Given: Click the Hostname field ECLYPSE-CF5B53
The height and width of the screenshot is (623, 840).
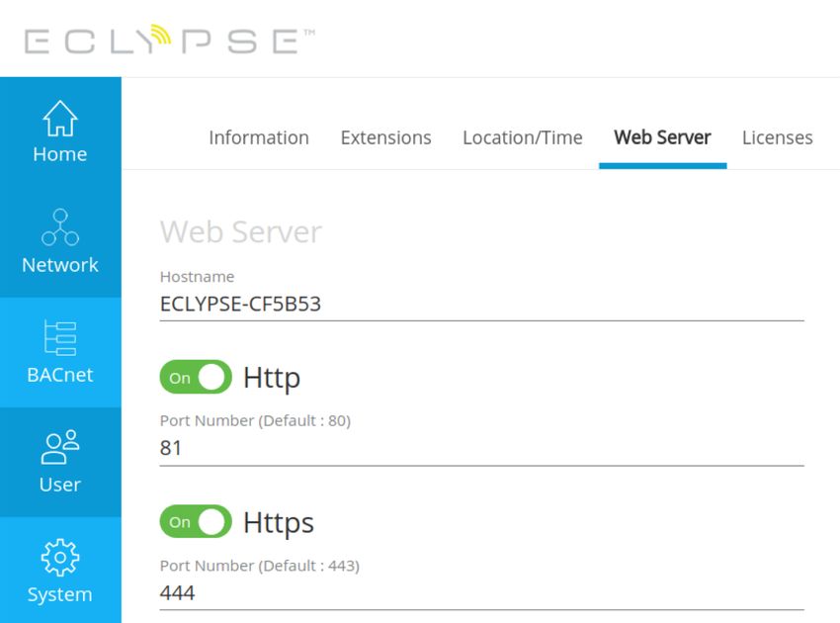Looking at the screenshot, I should pyautogui.click(x=481, y=304).
